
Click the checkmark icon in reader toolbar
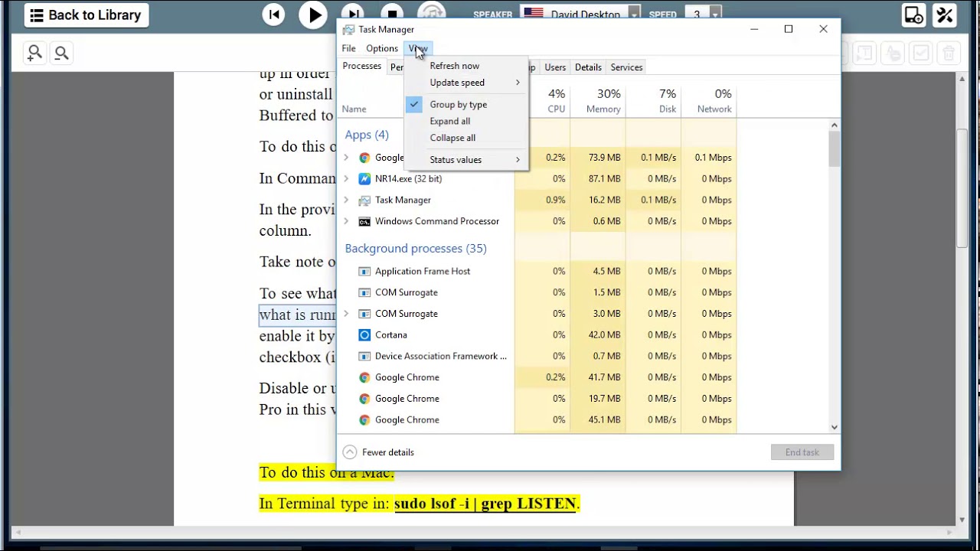[920, 53]
